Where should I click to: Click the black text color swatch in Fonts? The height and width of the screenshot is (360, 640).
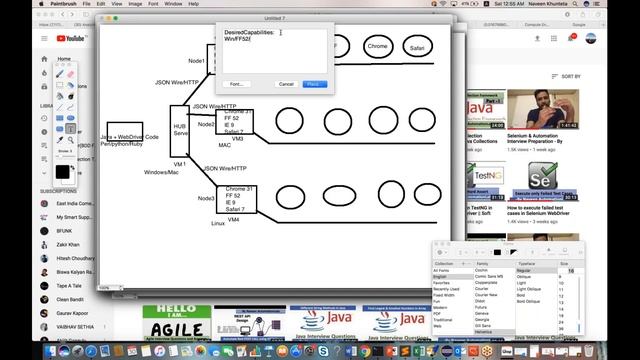click(x=497, y=252)
